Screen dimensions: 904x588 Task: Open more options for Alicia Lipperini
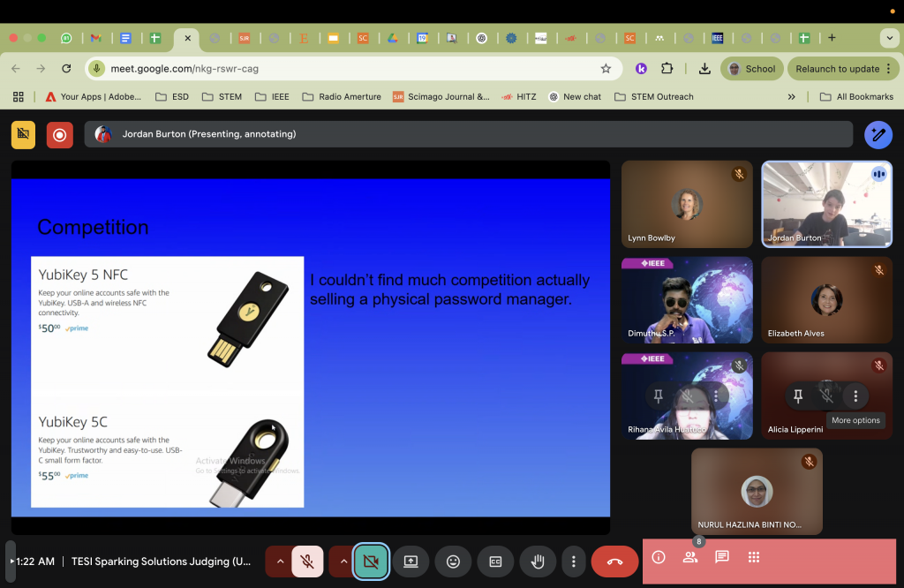coord(855,396)
